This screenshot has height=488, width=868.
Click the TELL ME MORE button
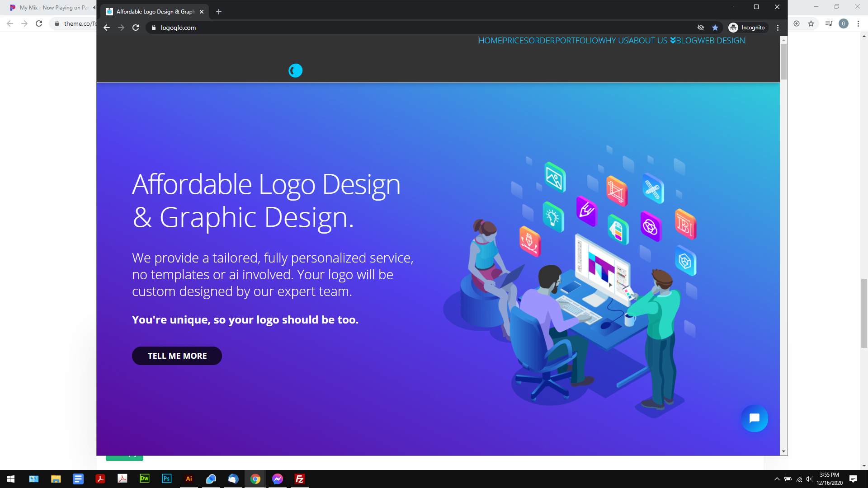click(177, 356)
